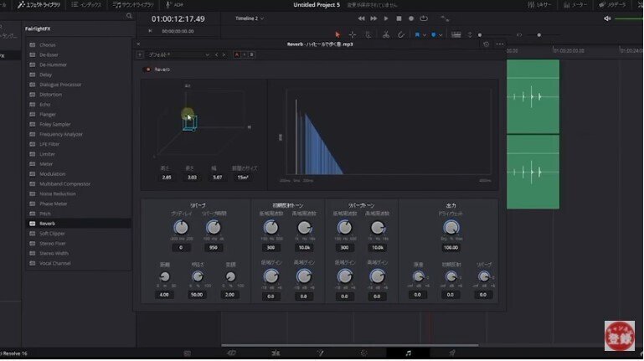Open the サウンドライブラリ panel tab
Viewport: 644px width, 361px height.
coord(133,5)
